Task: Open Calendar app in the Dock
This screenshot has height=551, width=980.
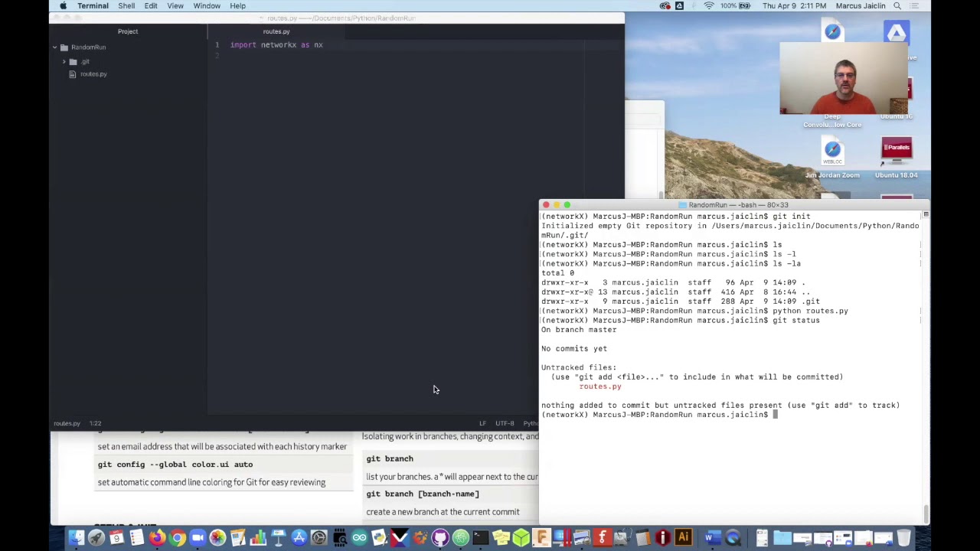Action: 117,538
